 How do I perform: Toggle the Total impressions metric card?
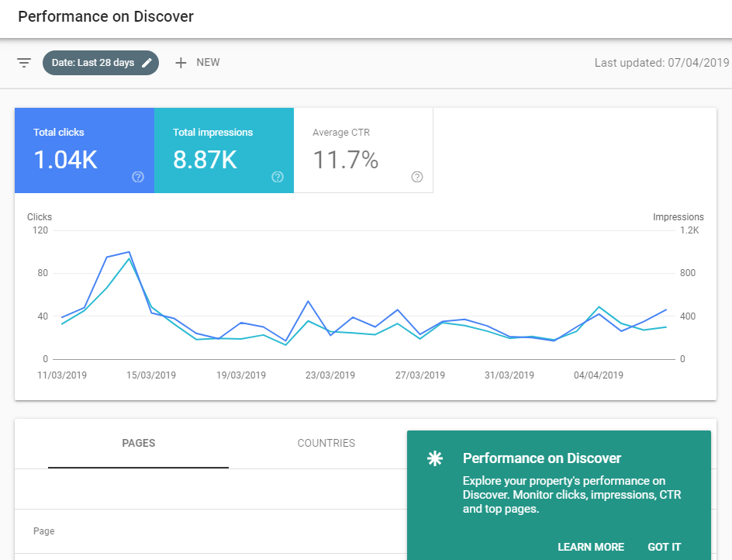(224, 150)
